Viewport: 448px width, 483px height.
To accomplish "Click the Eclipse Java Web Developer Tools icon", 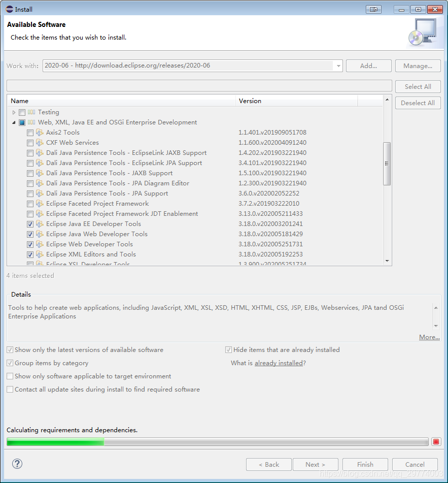I will pos(40,234).
